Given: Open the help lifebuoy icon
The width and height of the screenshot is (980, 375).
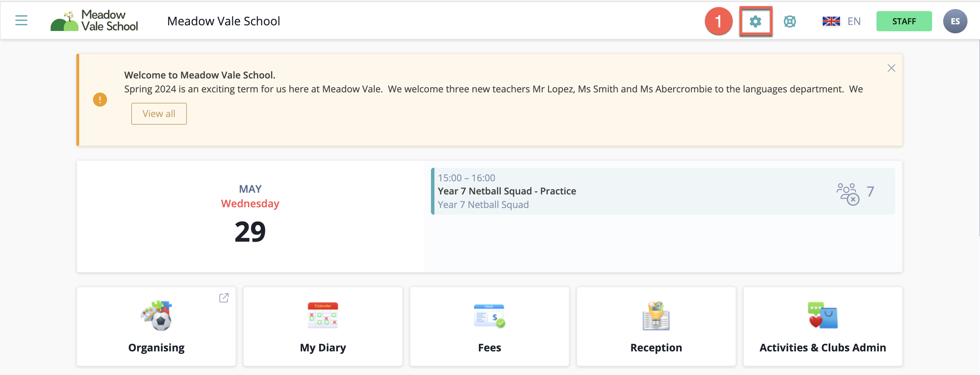Looking at the screenshot, I should (x=790, y=21).
